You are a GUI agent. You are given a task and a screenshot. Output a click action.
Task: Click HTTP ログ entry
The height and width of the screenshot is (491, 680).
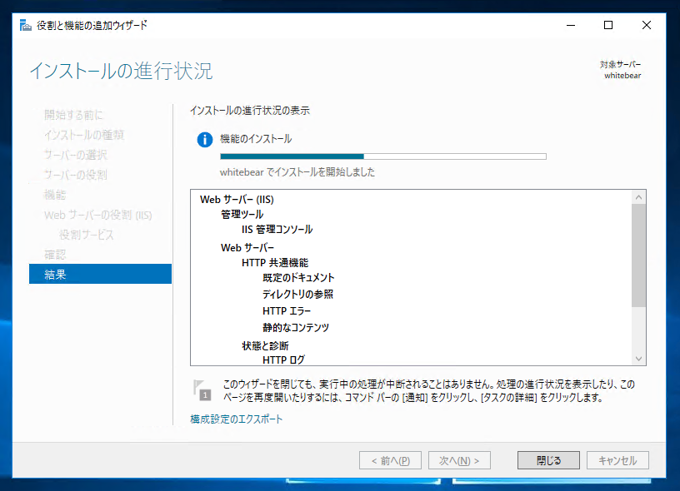pyautogui.click(x=284, y=360)
